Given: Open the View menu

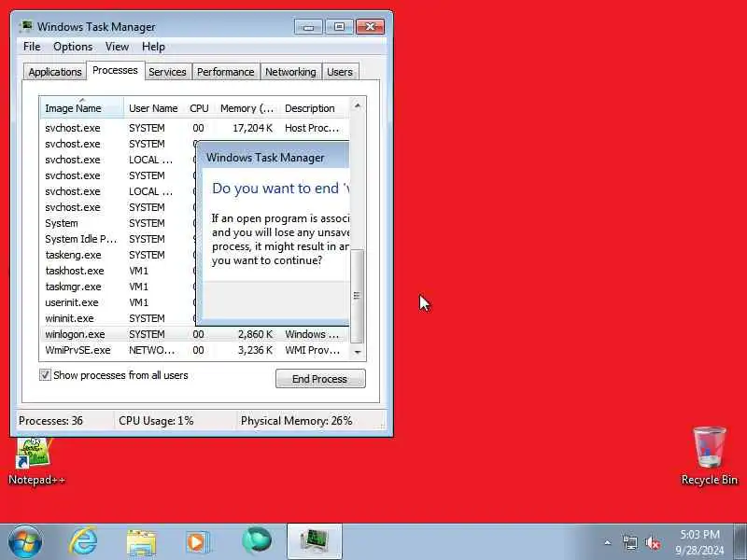Looking at the screenshot, I should [x=117, y=47].
